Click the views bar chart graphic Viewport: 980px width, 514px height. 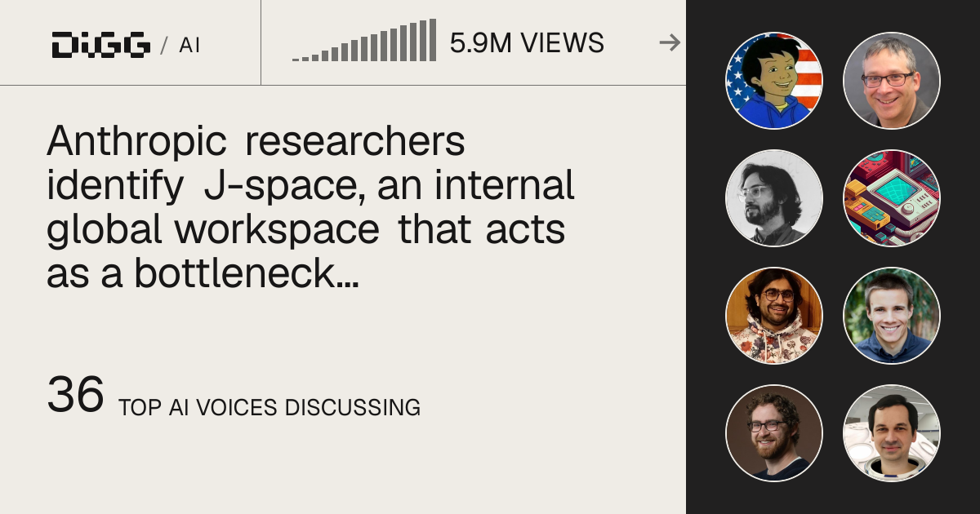(364, 41)
